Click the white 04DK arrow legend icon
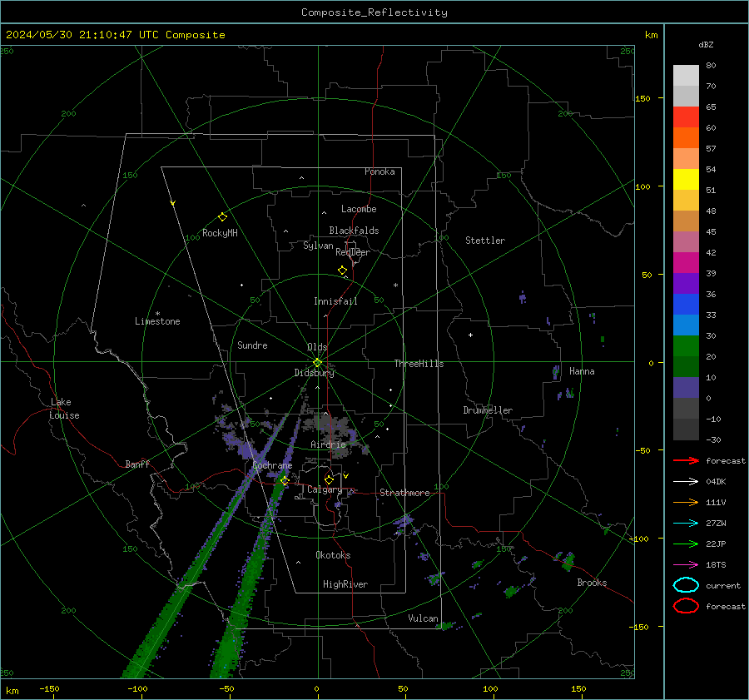The image size is (749, 700). pyautogui.click(x=686, y=482)
